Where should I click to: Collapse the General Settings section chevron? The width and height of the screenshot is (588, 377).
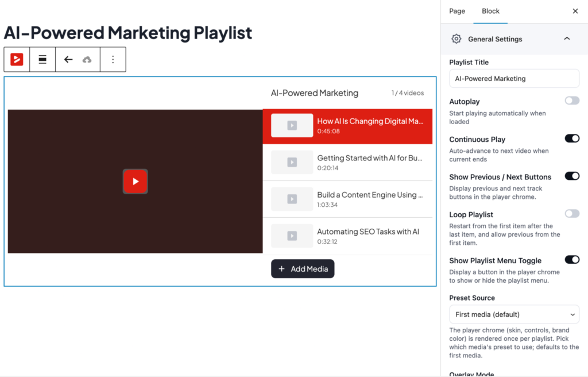pyautogui.click(x=567, y=39)
